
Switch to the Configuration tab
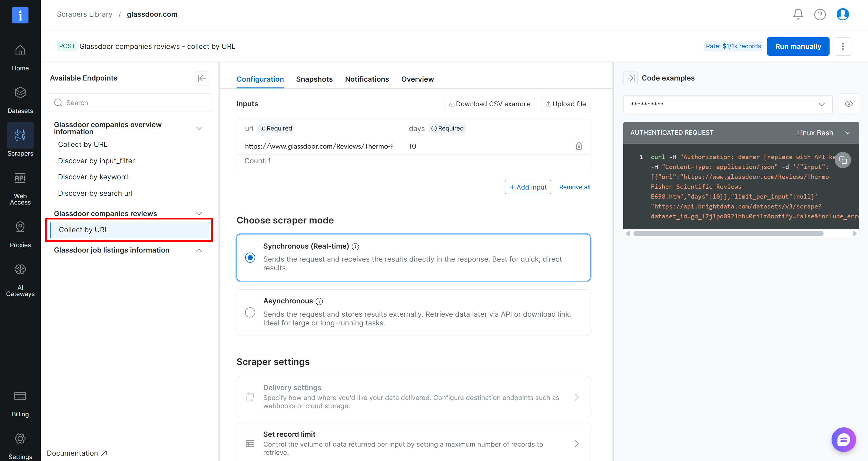pos(260,79)
